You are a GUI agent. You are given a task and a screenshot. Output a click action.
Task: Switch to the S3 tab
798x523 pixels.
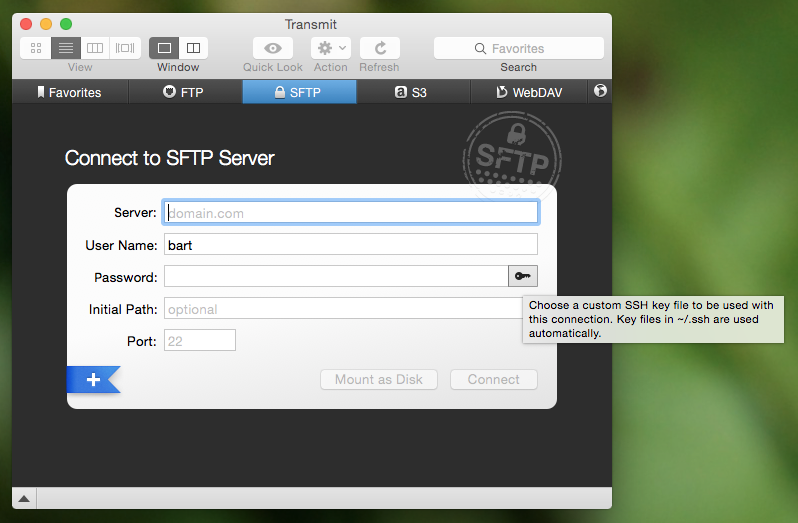tap(413, 92)
